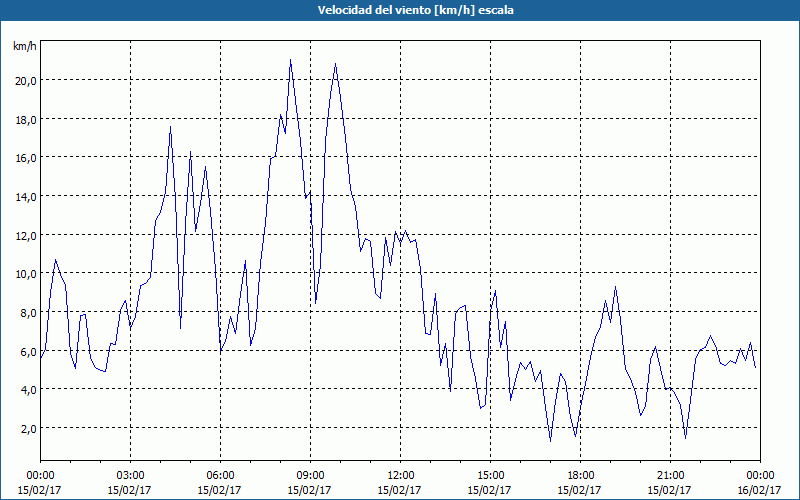Click the '16,0' y-axis value

pyautogui.click(x=26, y=158)
